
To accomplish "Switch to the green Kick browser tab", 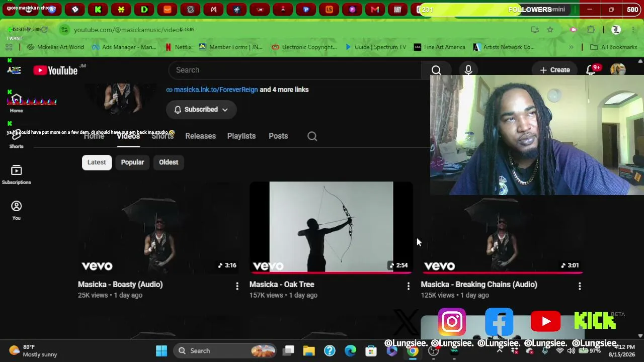I will 98,9.
